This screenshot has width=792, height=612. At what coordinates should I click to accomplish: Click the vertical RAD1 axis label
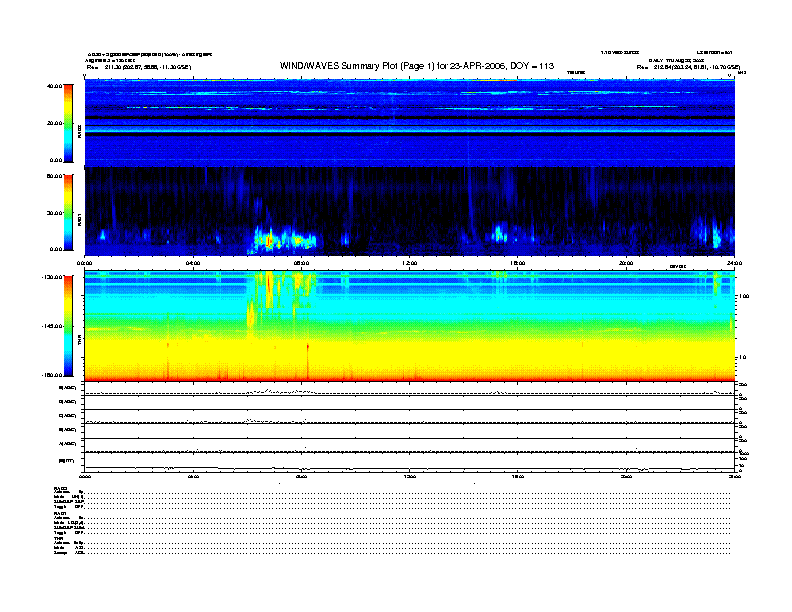tap(79, 219)
